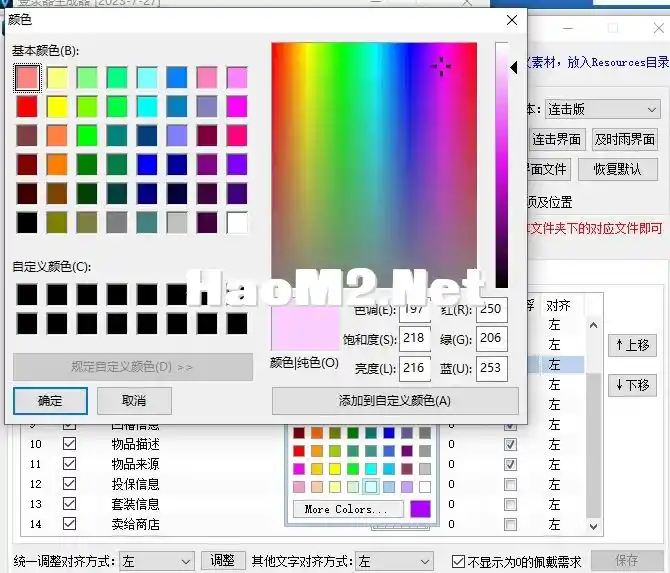The width and height of the screenshot is (670, 573).
Task: Open the 连击版 version dropdown
Action: [602, 110]
